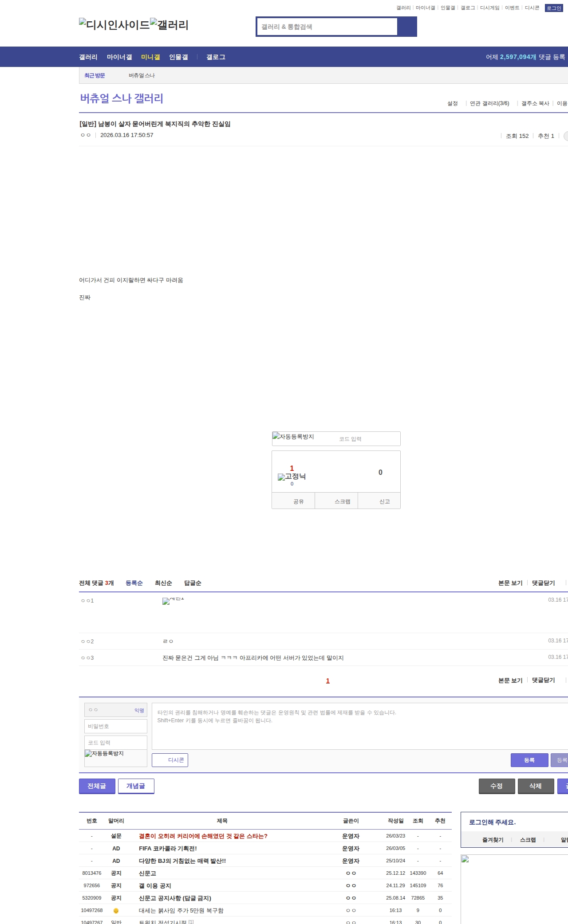Open the 설정 dropdown
The image size is (568, 924).
[452, 103]
